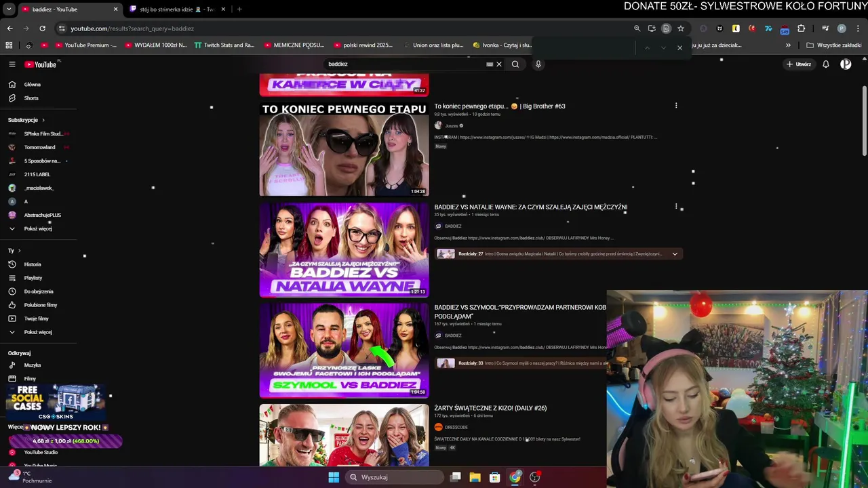The width and height of the screenshot is (868, 488).
Task: Open more options for BADDIEZ VS NATALIE WAYNE video
Action: coord(676,207)
